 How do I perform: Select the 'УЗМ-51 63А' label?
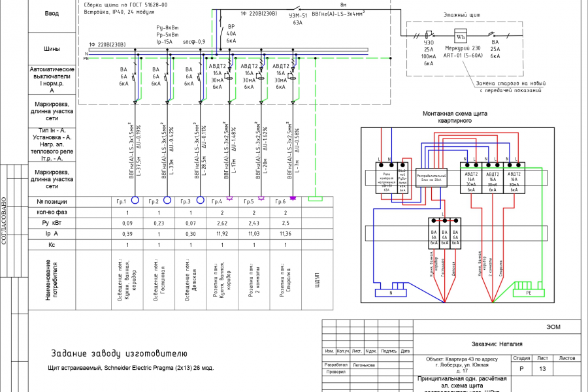pos(298,19)
